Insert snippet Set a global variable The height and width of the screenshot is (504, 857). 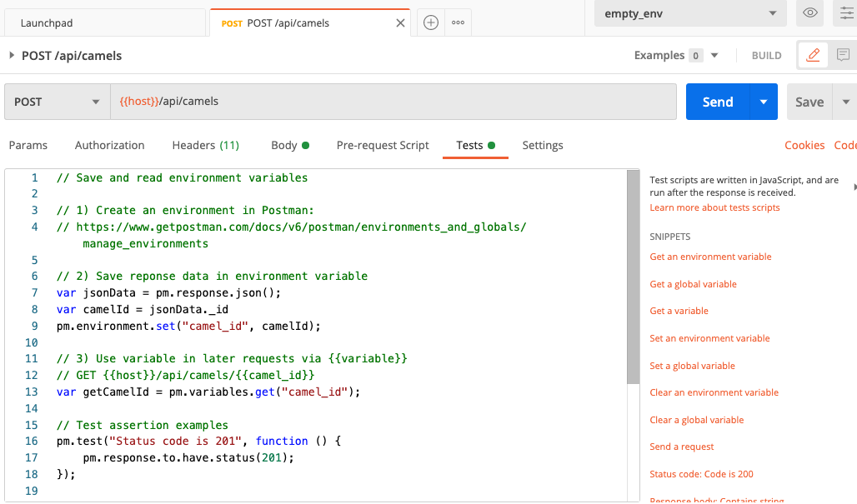(x=692, y=366)
